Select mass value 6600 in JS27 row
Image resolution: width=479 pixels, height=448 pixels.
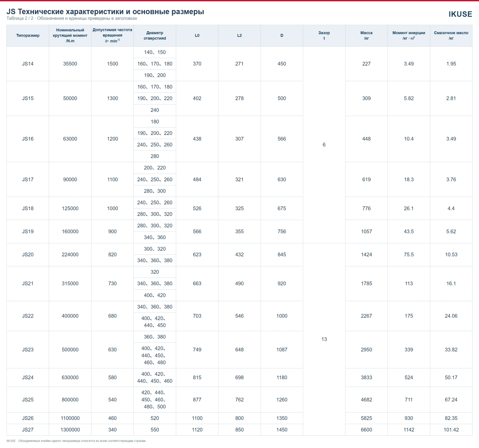pos(366,430)
